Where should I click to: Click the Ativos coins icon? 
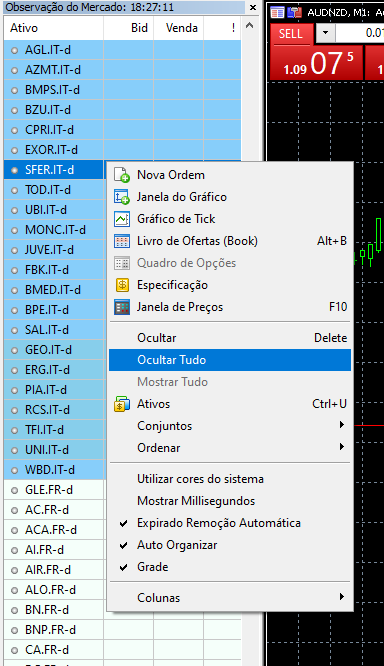tap(122, 404)
